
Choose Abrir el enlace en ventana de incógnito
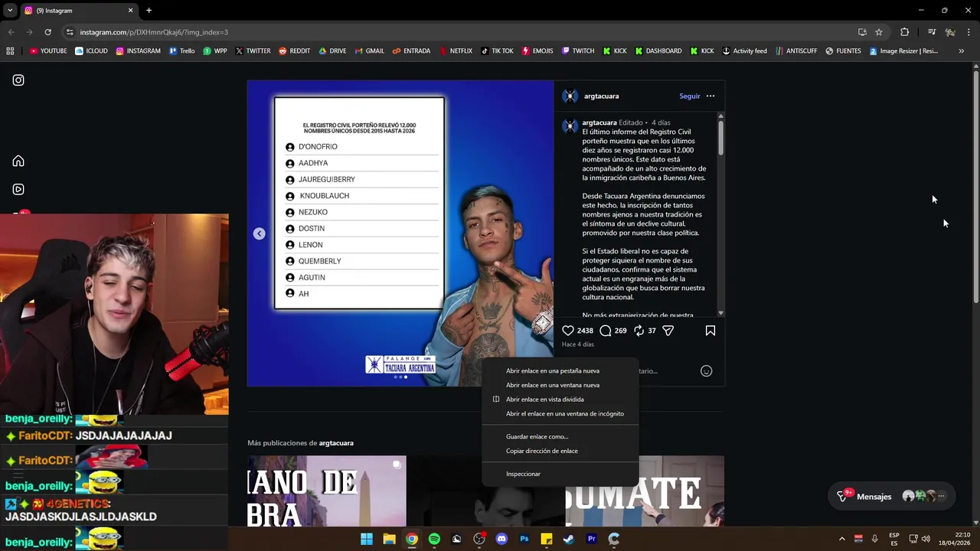560,414
